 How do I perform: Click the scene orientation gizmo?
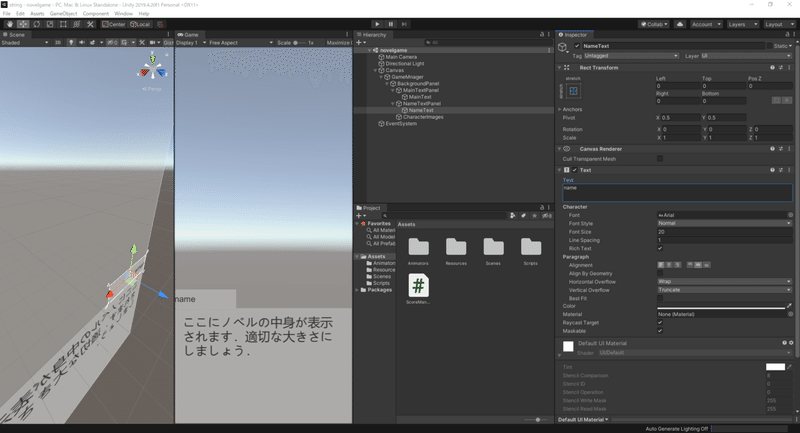tap(153, 67)
